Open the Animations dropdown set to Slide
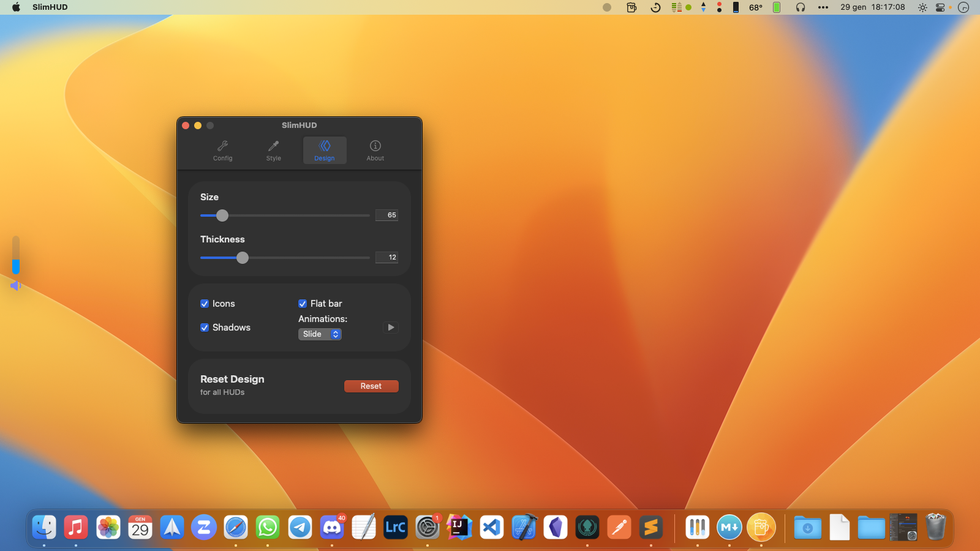 320,334
